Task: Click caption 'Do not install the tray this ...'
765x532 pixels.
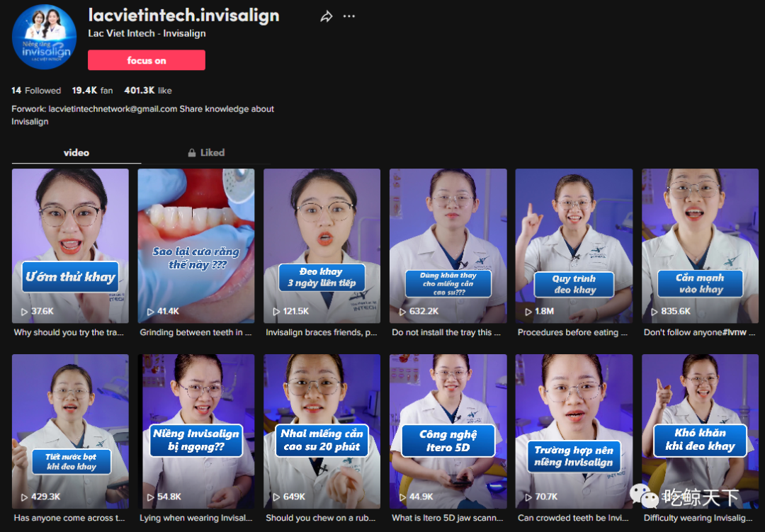Action: click(446, 332)
